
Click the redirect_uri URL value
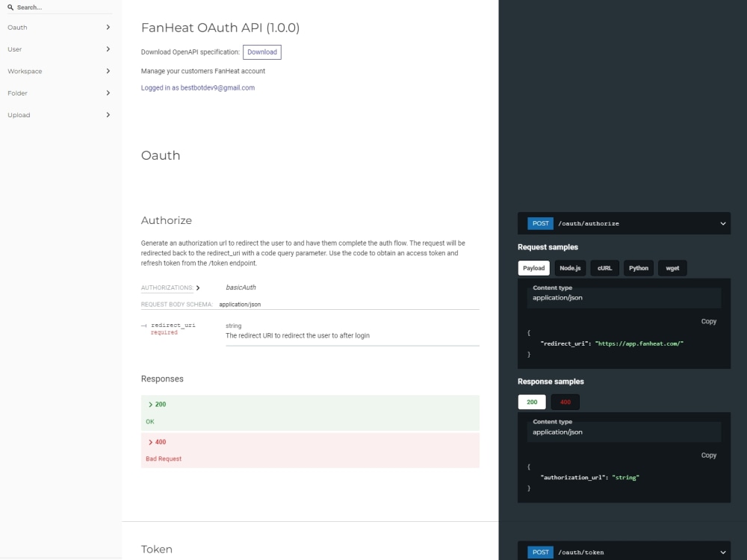pos(639,343)
